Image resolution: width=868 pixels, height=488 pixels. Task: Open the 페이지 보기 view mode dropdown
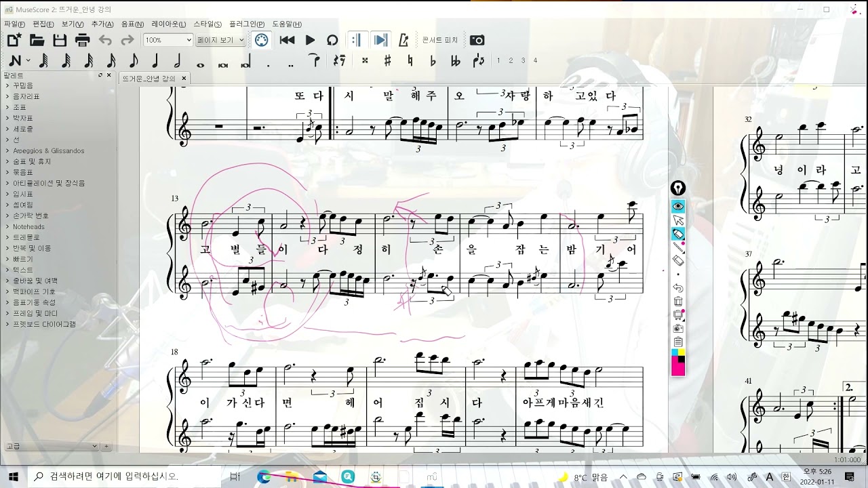[220, 40]
